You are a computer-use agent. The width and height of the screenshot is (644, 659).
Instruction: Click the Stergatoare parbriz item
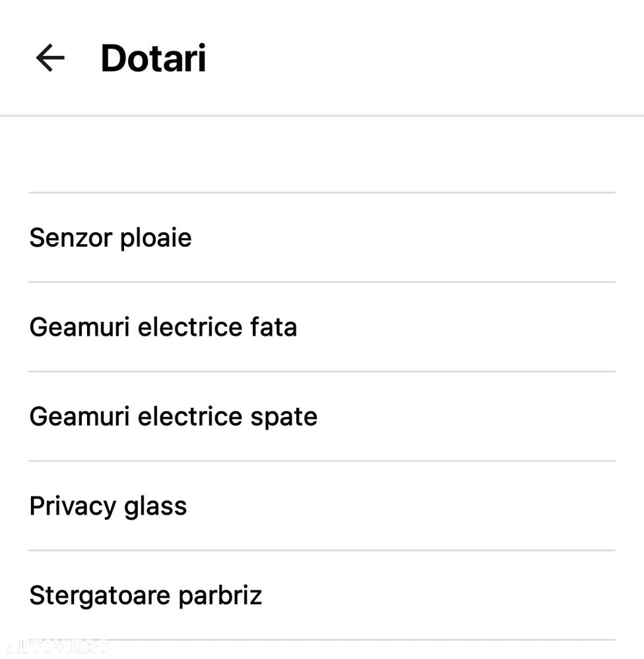[x=146, y=595]
